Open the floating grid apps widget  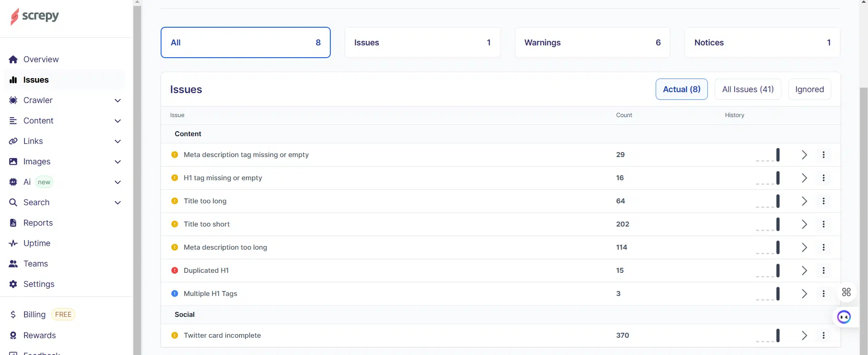coord(846,292)
